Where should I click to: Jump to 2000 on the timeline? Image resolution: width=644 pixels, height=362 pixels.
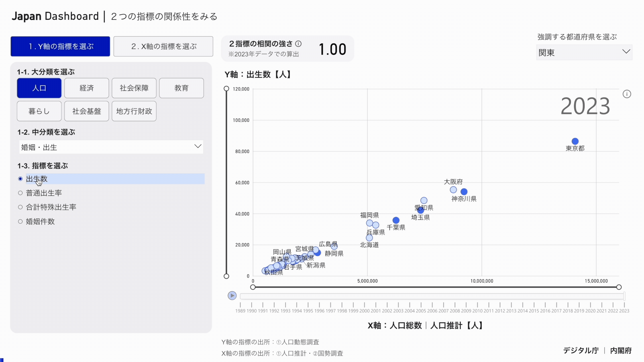click(x=364, y=311)
